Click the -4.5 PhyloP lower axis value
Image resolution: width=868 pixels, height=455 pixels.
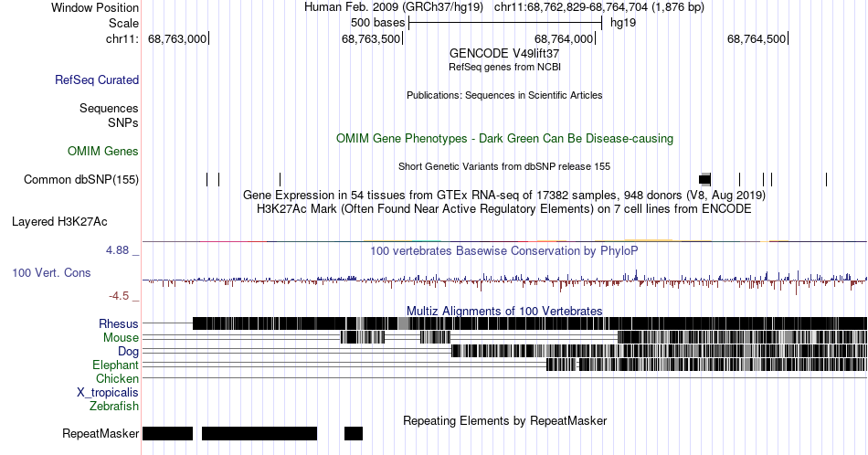coord(119,296)
